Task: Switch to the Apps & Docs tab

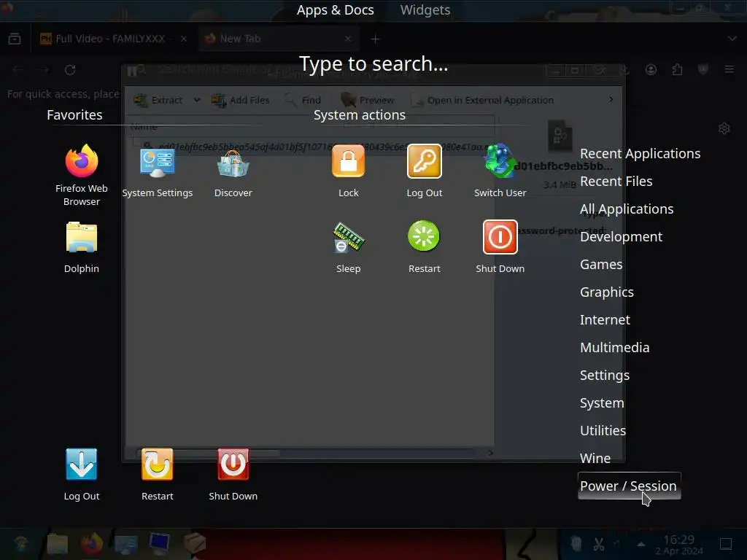Action: coord(335,10)
